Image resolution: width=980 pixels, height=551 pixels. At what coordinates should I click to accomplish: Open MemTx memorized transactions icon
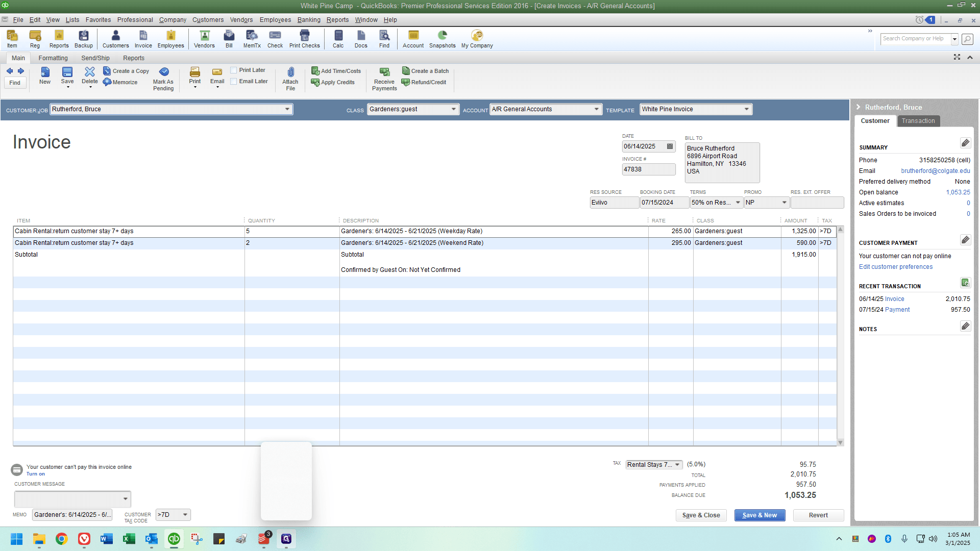pyautogui.click(x=252, y=39)
